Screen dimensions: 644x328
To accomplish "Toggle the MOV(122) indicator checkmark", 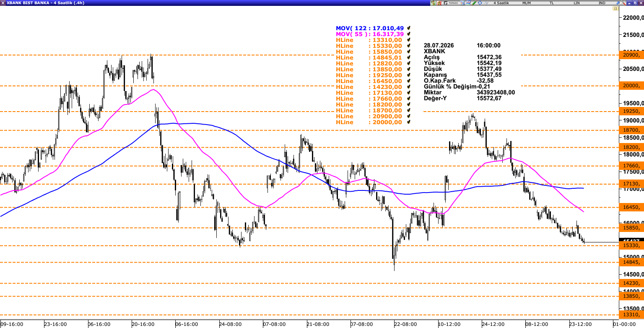I will click(x=408, y=28).
